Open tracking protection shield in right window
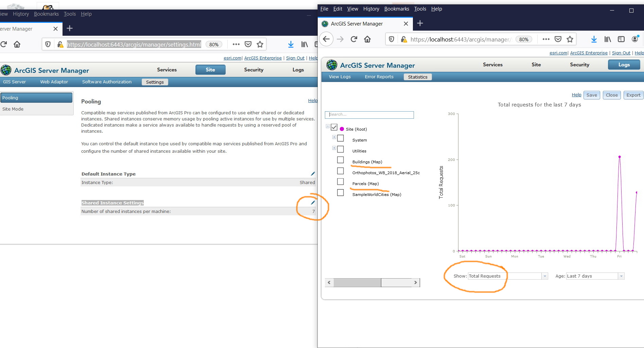644x348 pixels. click(x=391, y=39)
